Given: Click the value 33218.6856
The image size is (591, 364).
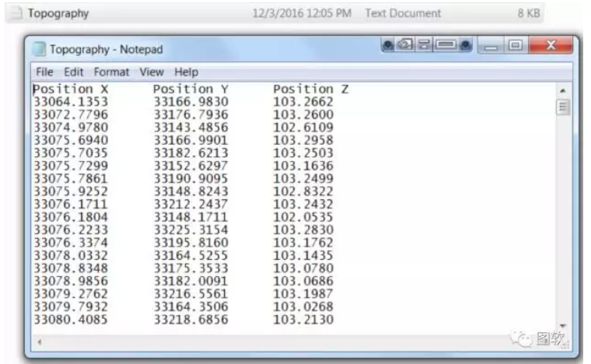Looking at the screenshot, I should tap(191, 320).
